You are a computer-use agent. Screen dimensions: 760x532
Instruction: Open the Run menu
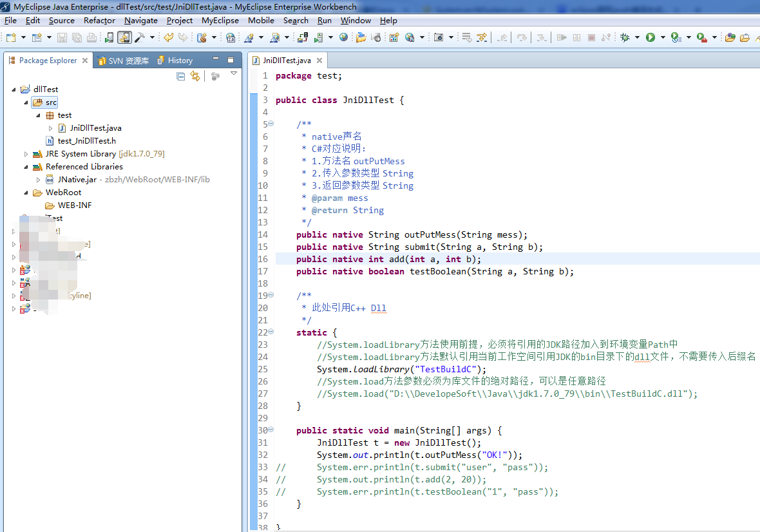coord(324,21)
